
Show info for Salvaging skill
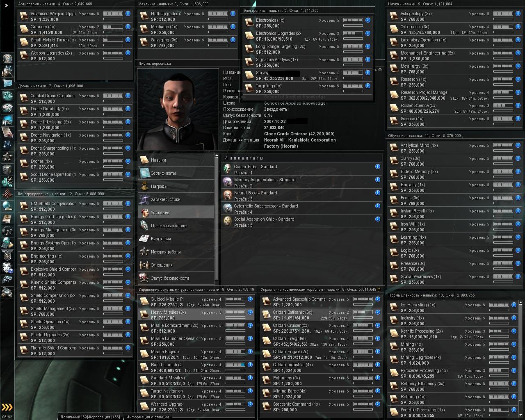pyautogui.click(x=233, y=40)
